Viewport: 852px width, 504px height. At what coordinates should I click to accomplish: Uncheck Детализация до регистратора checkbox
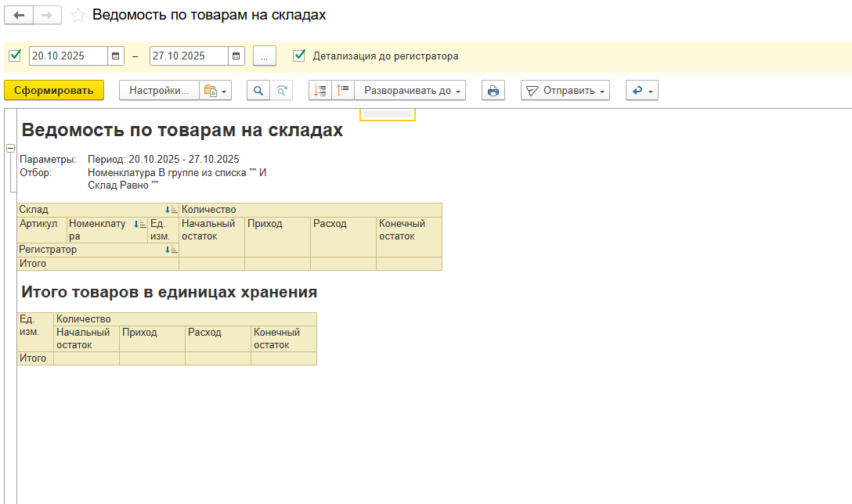(x=298, y=56)
